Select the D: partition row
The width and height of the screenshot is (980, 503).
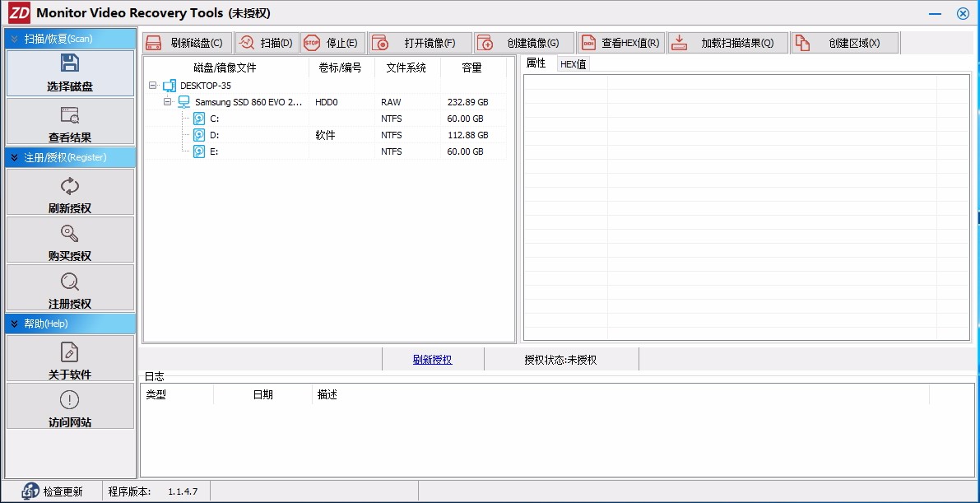(x=325, y=135)
